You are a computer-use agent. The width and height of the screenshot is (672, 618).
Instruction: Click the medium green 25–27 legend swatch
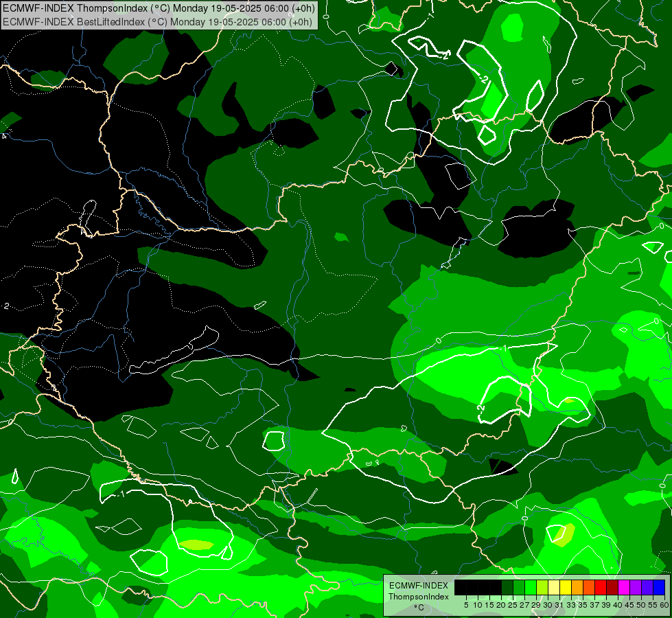519,587
